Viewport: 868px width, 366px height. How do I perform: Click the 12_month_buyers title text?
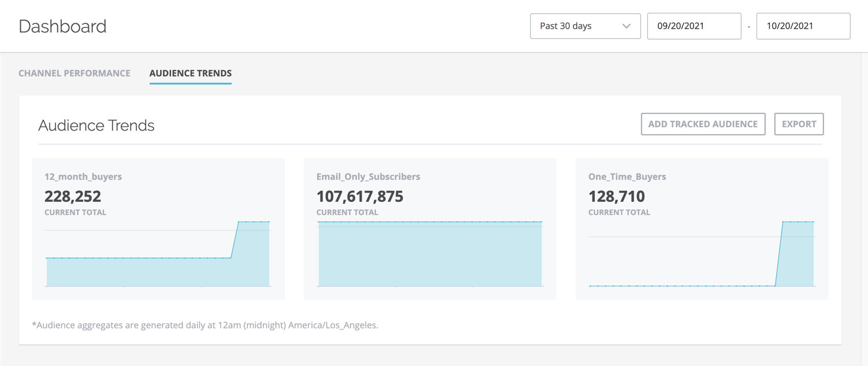coord(83,177)
